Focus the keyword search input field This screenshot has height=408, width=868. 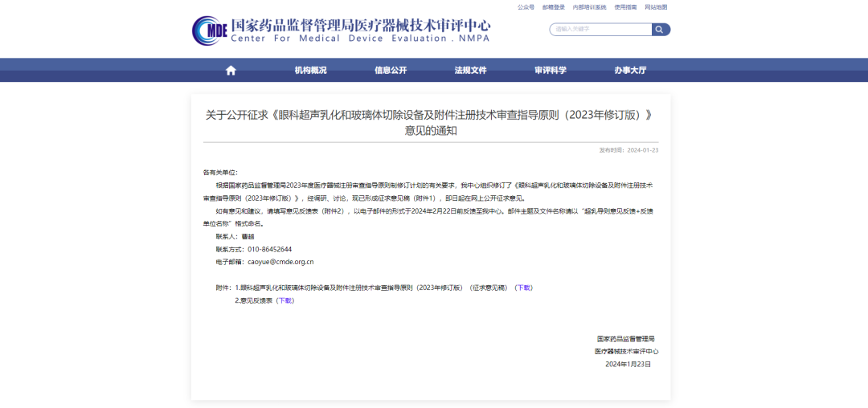(x=601, y=30)
